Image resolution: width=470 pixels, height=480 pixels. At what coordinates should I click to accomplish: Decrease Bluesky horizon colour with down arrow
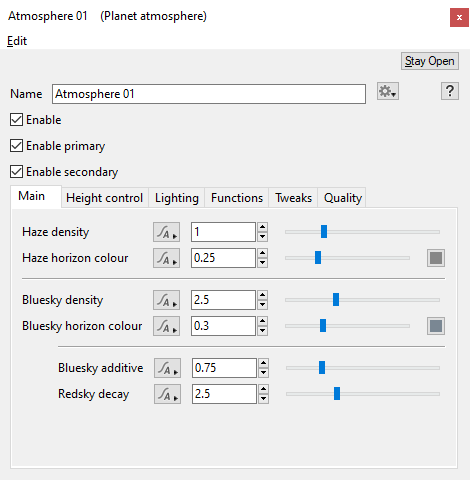263,331
